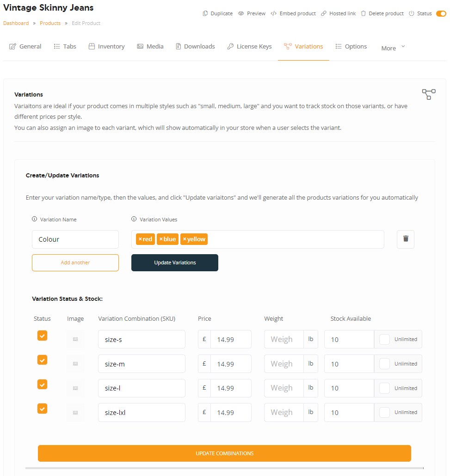Open product Preview eye icon

tap(241, 13)
